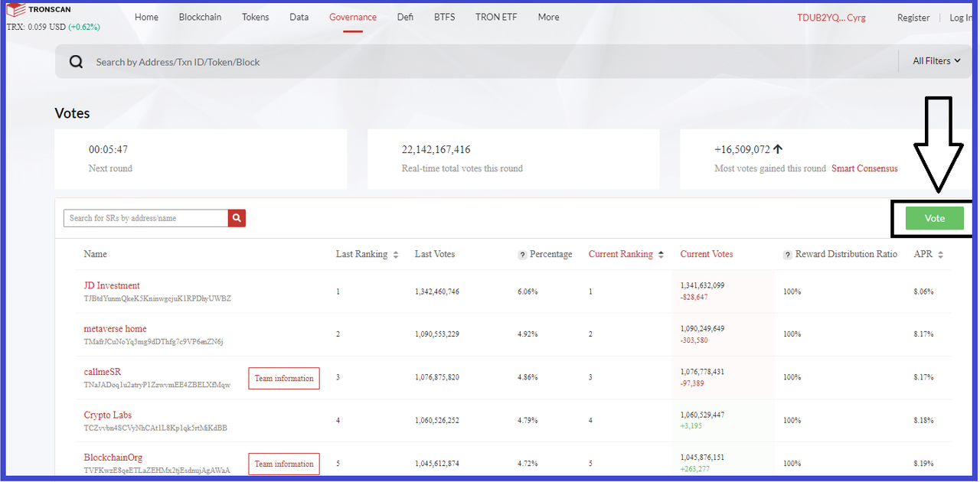Click current votes value 1,076,778,431
The height and width of the screenshot is (482, 980).
(703, 372)
